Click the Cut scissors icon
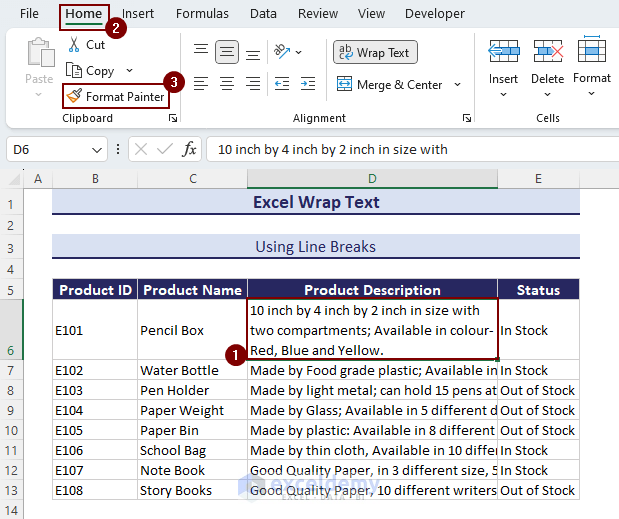 (73, 45)
